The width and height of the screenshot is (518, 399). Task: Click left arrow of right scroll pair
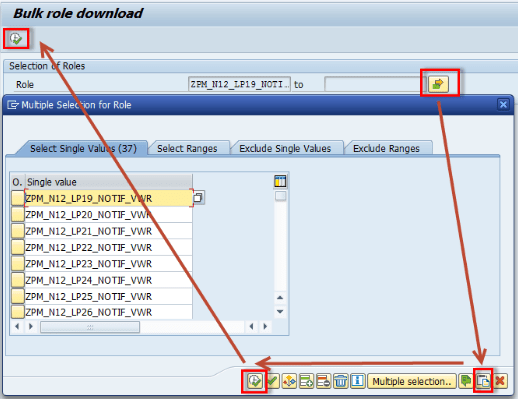[251, 326]
